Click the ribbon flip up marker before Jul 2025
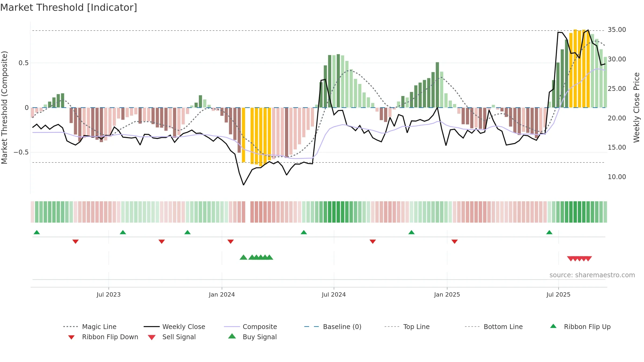The height and width of the screenshot is (362, 644). (549, 232)
